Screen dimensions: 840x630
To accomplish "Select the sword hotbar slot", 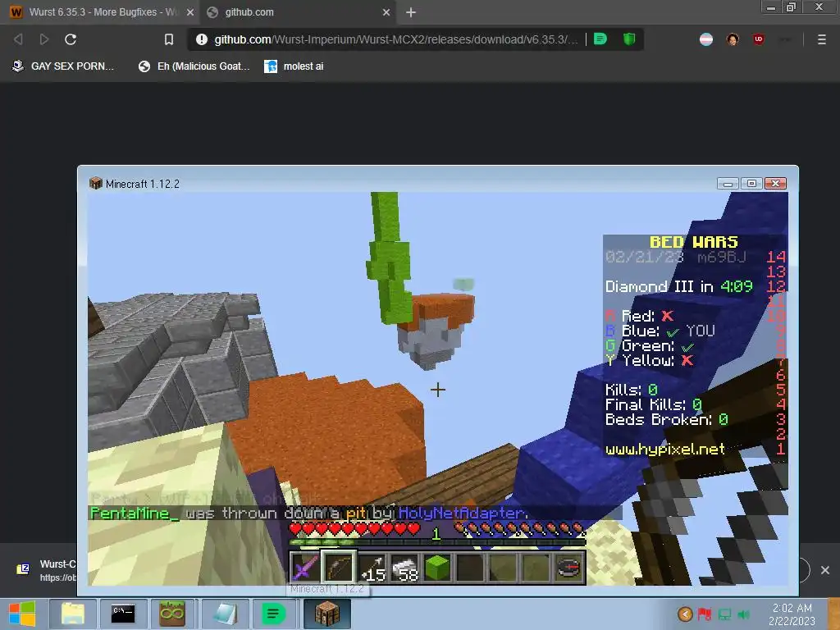I will click(304, 568).
